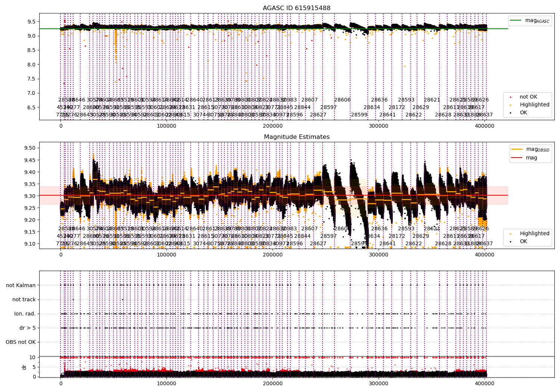Click obsid label 28606 in the top plot

342,100
